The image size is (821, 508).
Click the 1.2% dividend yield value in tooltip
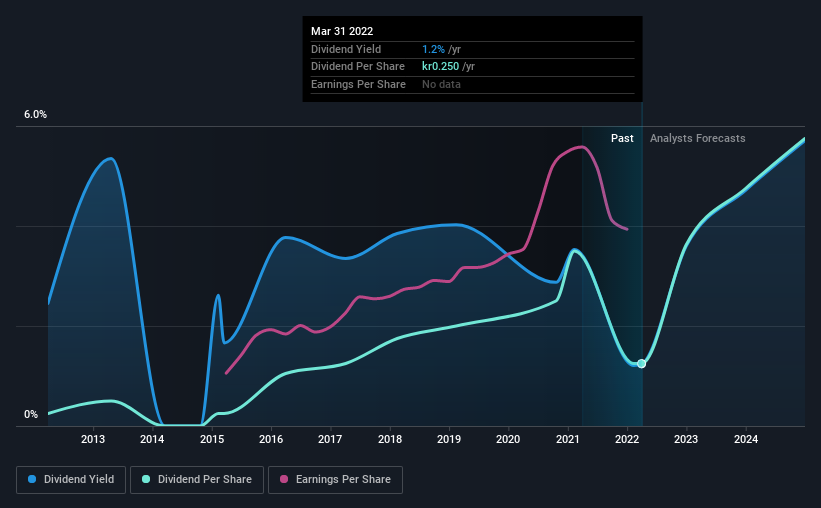click(433, 49)
